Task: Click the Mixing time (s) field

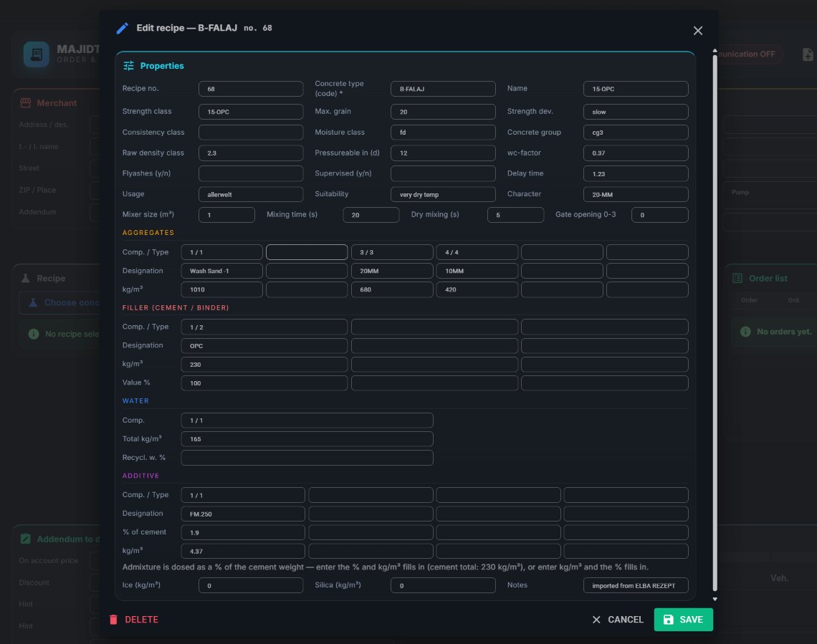Action: [x=371, y=215]
